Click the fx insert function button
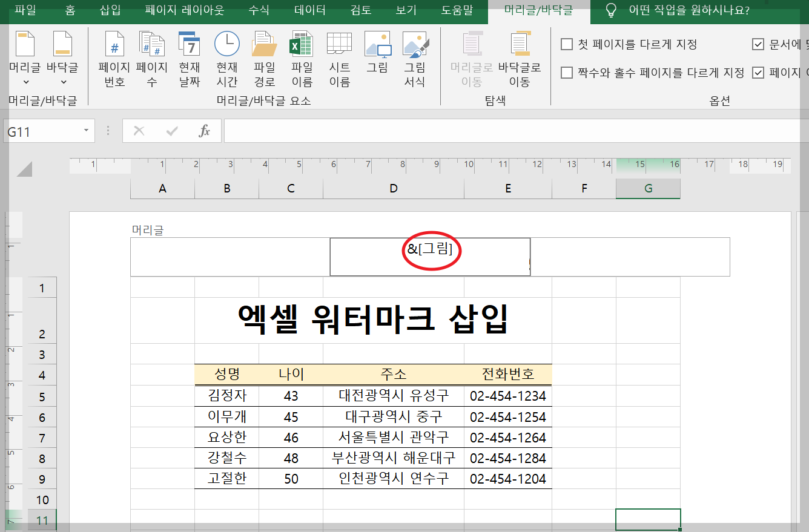Screen dimensions: 809x532 click(204, 130)
